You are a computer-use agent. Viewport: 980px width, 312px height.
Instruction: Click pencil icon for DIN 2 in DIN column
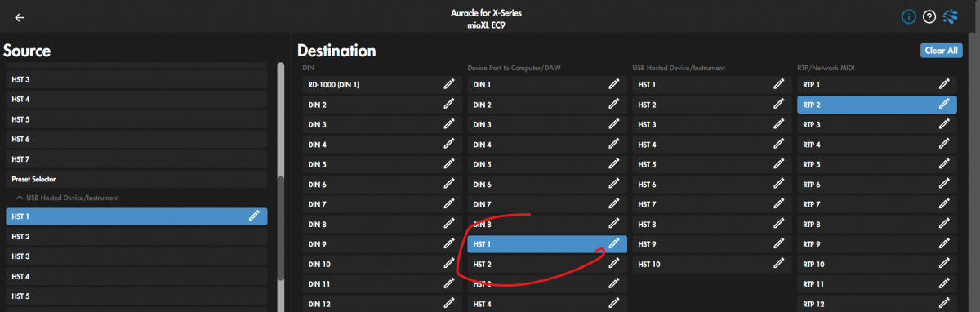click(x=449, y=105)
